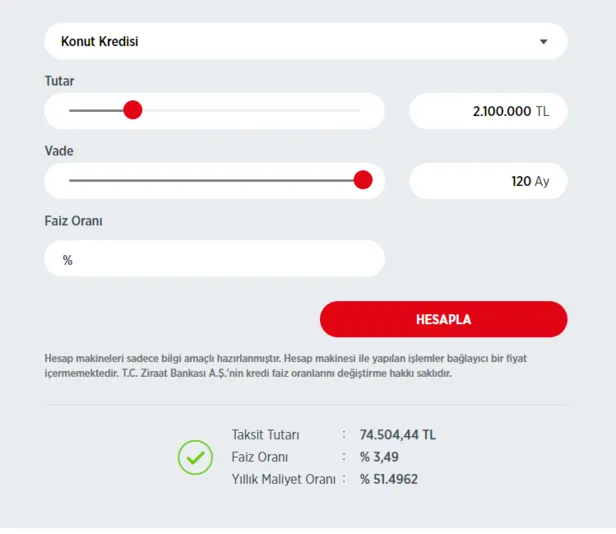Click the Tutar label above the amount slider
This screenshot has height=534, width=616.
(x=59, y=81)
